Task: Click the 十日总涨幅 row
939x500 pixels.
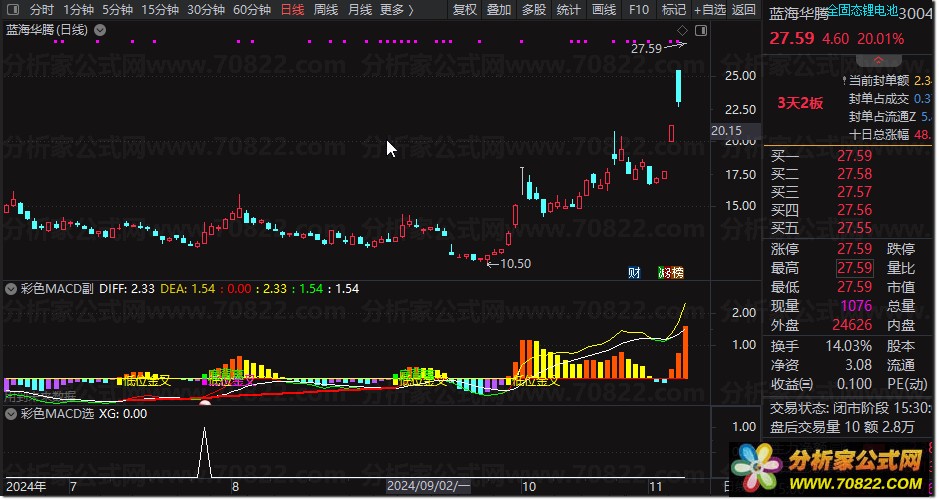Action: pyautogui.click(x=890, y=135)
